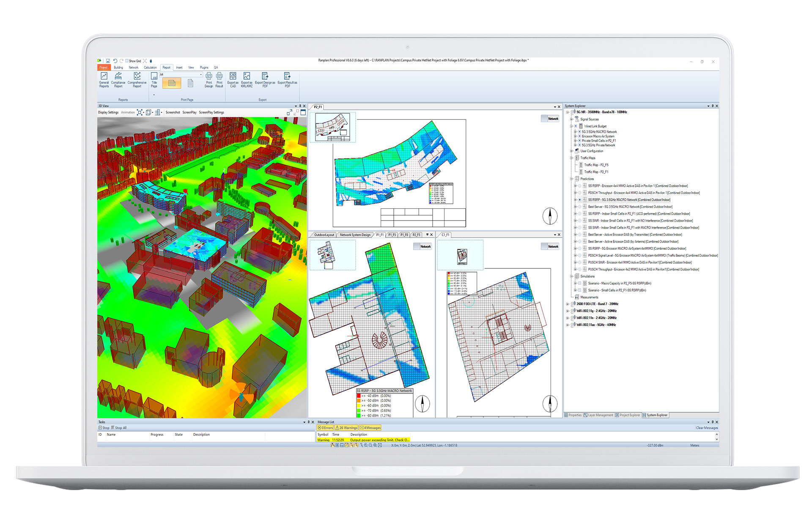Expand the 2600 FDD-LTE Band 7 node
812x524 pixels.
pos(568,304)
